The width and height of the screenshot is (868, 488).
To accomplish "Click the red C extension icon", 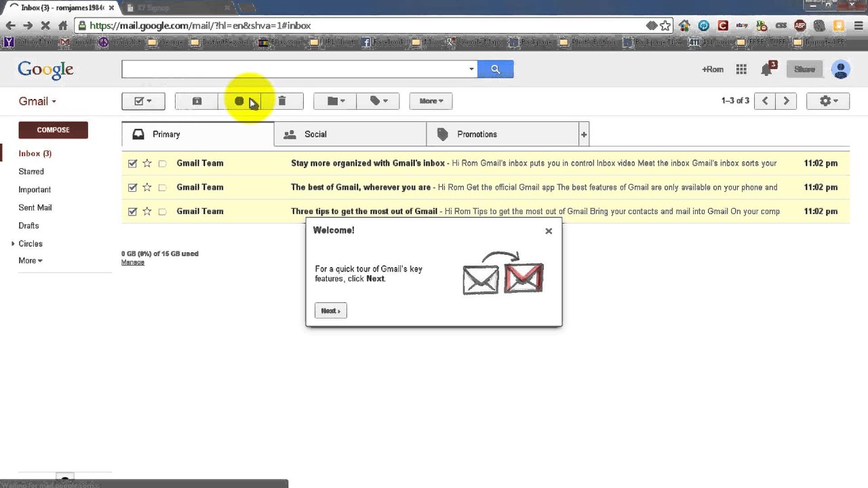I will pos(723,26).
